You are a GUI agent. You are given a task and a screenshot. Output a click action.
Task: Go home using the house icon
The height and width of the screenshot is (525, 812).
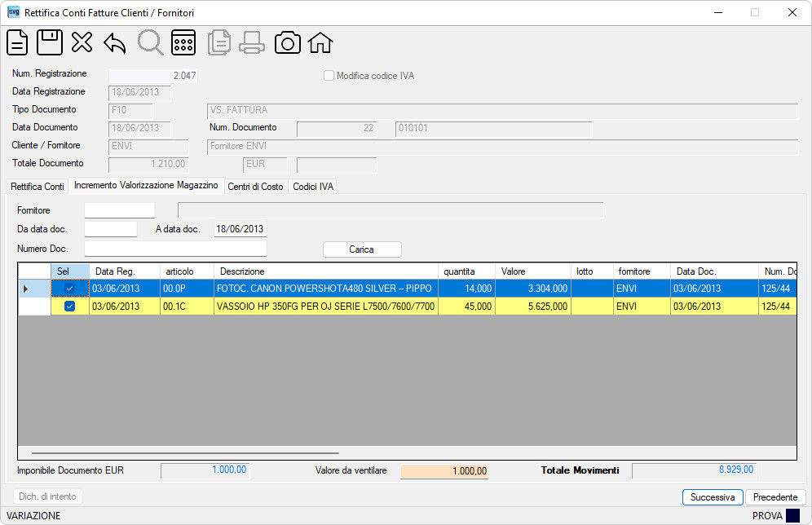tap(320, 42)
